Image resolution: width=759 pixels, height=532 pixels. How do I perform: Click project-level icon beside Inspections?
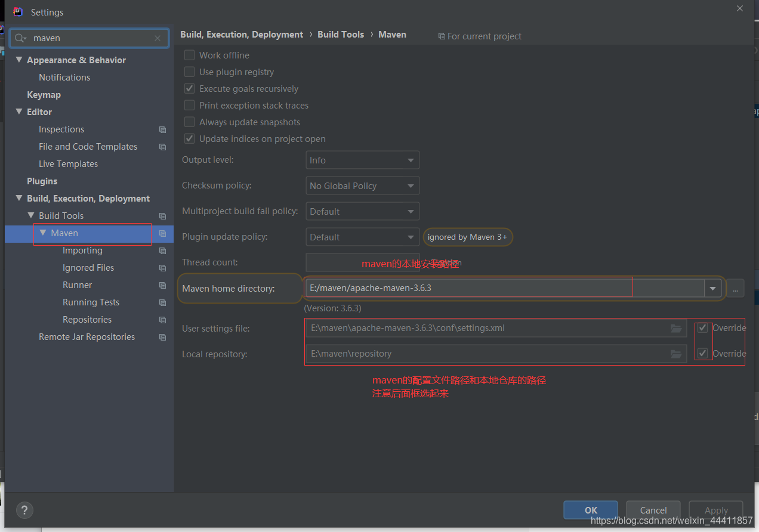[x=162, y=129]
